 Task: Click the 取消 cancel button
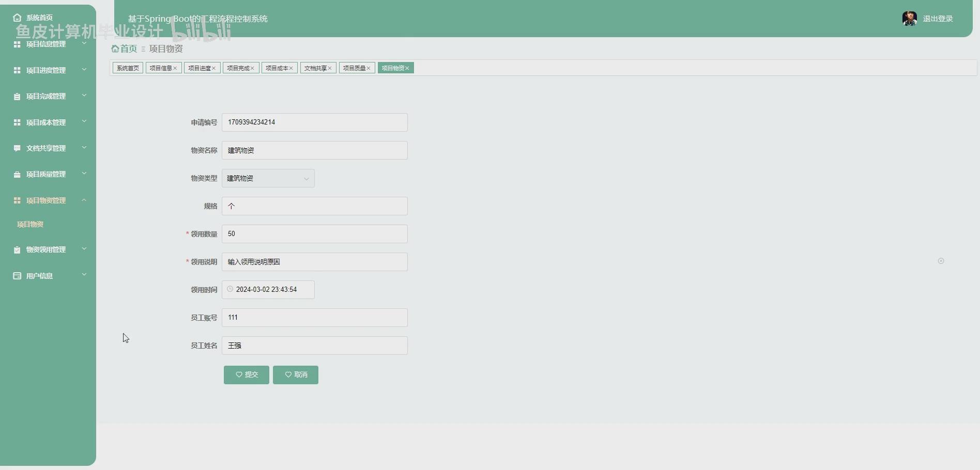(296, 375)
